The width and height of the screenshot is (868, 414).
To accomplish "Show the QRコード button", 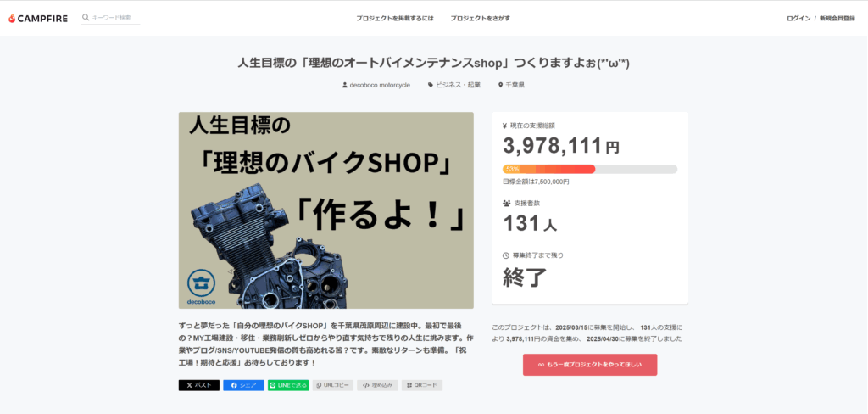I will (x=422, y=385).
